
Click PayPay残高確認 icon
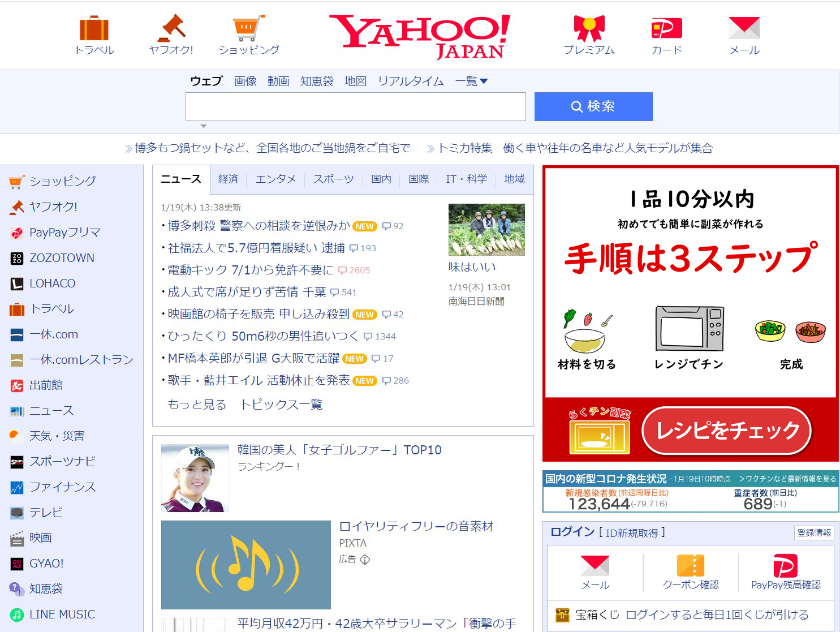(785, 565)
